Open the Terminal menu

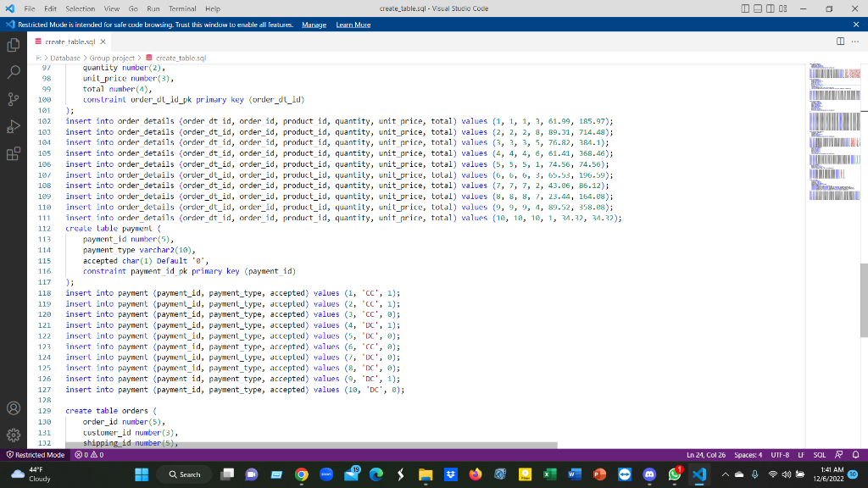pos(181,8)
